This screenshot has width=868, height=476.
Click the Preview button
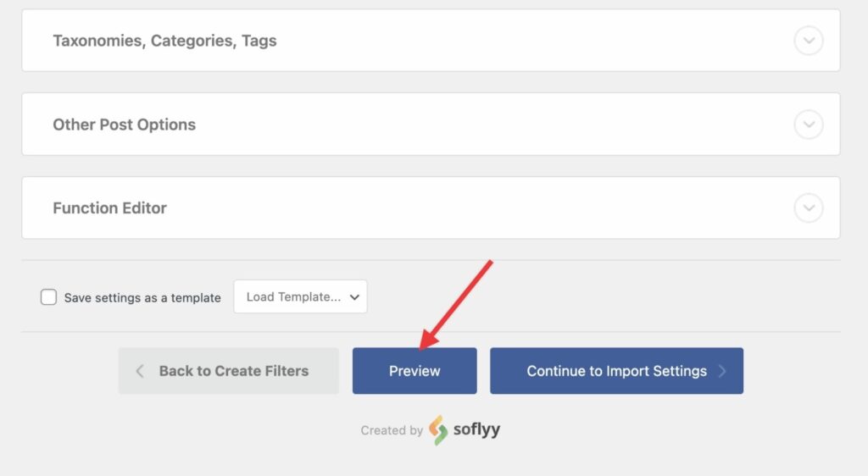[415, 371]
